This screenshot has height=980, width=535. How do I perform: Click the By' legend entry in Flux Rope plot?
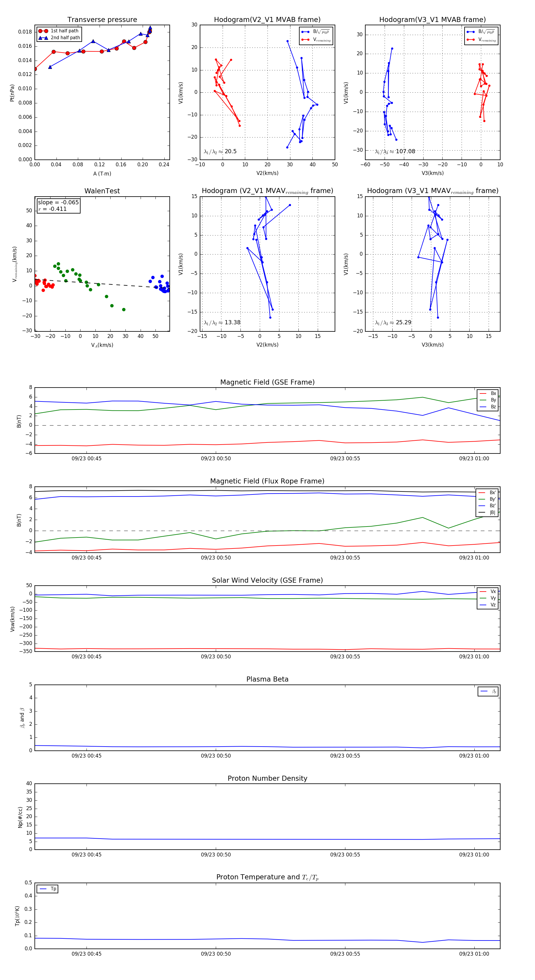487,499
